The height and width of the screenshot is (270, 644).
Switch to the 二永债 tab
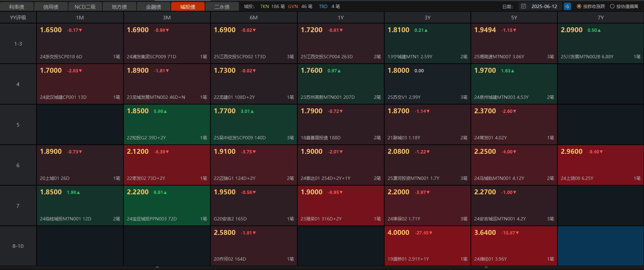[x=222, y=7]
